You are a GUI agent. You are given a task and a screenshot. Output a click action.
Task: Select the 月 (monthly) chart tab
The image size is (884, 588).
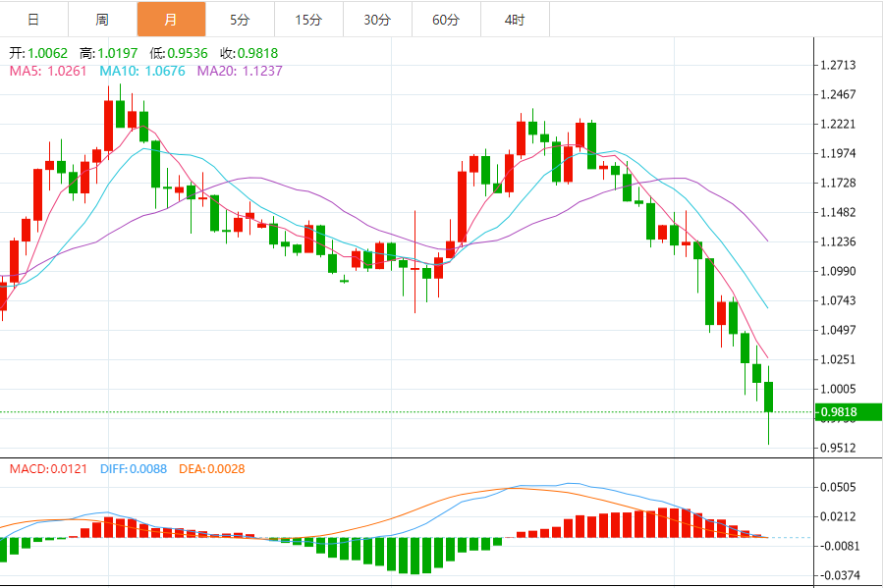coord(171,20)
